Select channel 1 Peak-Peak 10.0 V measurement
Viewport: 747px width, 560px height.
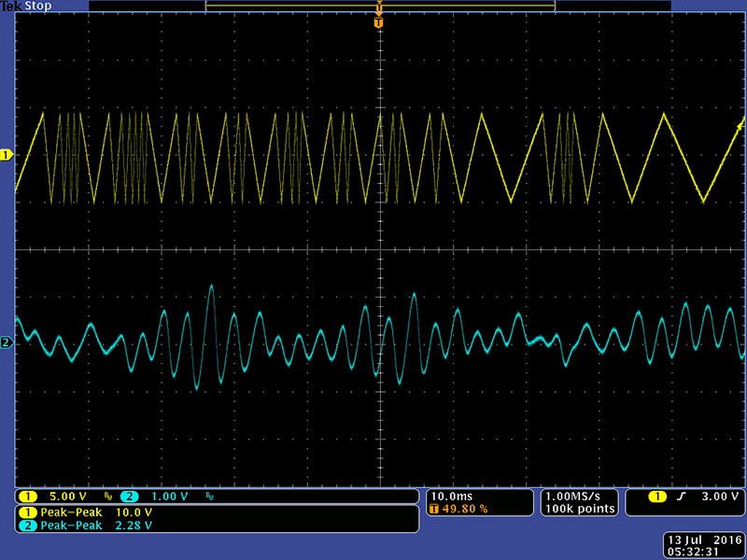tap(93, 513)
